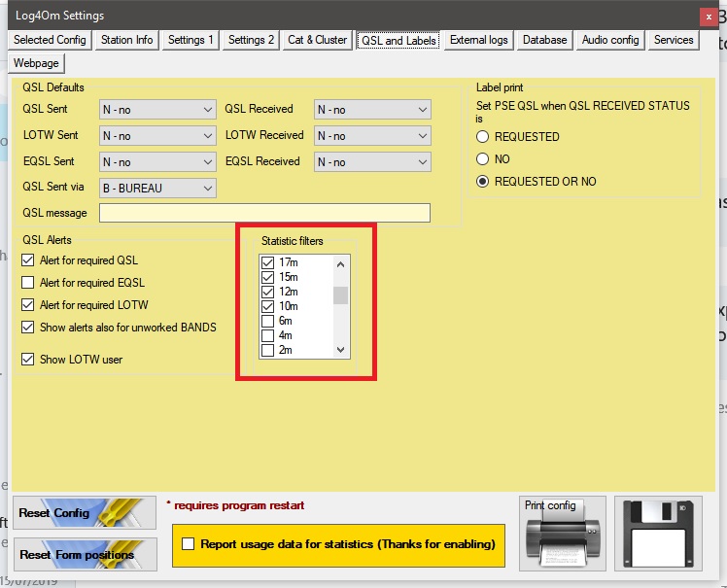Click the QSL message input field

point(264,213)
